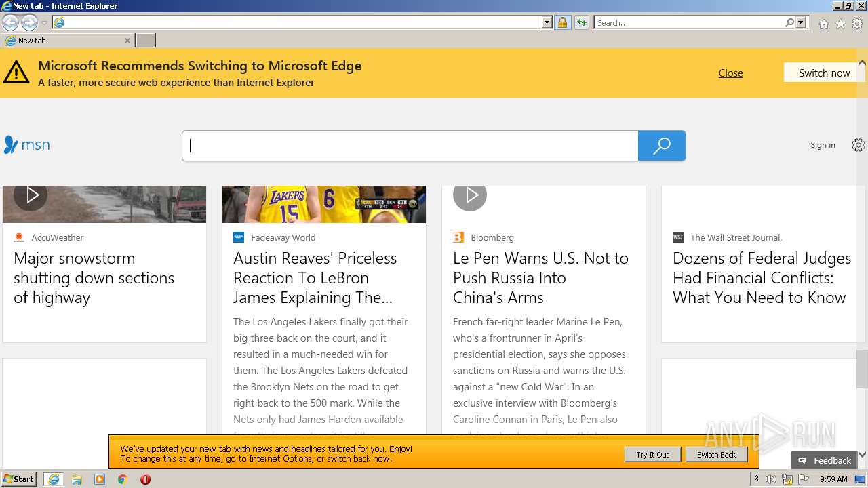Click the scroll up arrow on page scrollbar

click(862, 63)
